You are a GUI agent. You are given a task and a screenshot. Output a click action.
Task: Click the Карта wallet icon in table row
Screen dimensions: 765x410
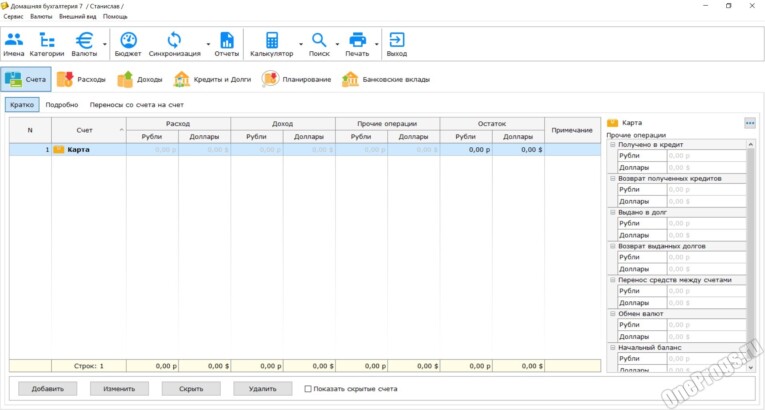59,150
